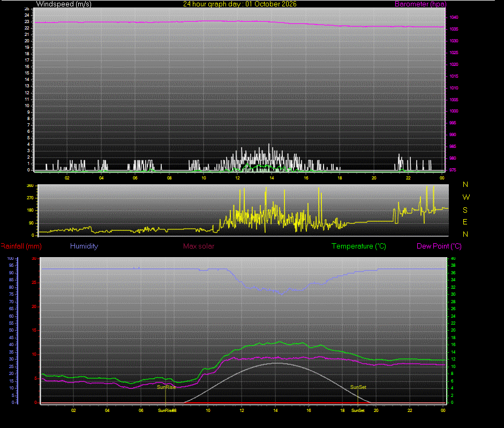Click the 90 degree wind direction tick
This screenshot has height=428, width=504.
[31, 223]
